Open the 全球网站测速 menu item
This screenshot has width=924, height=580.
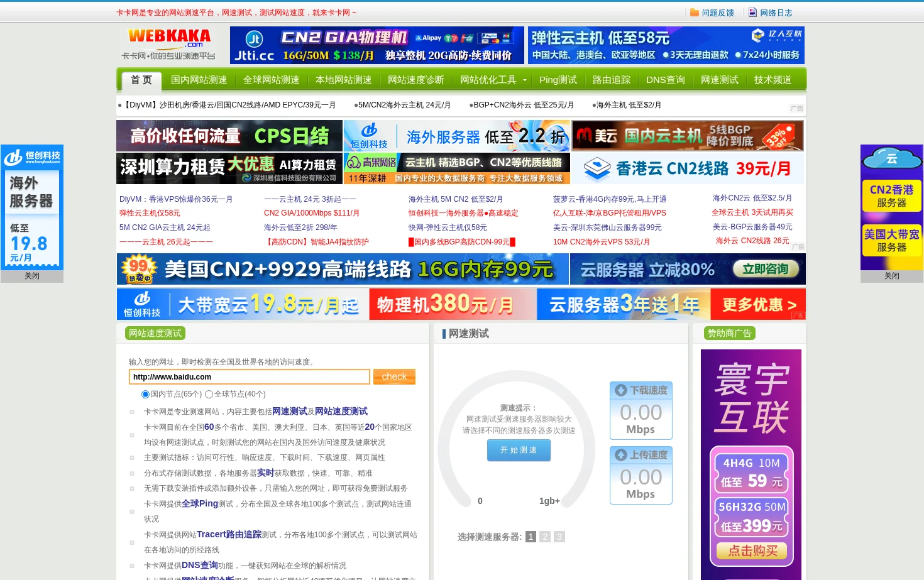(271, 80)
